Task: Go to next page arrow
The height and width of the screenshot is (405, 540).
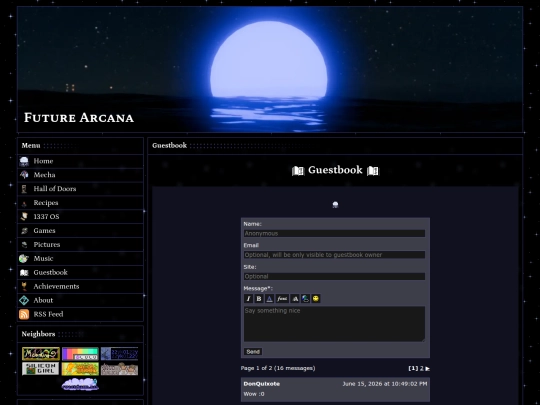Action: coord(427,368)
